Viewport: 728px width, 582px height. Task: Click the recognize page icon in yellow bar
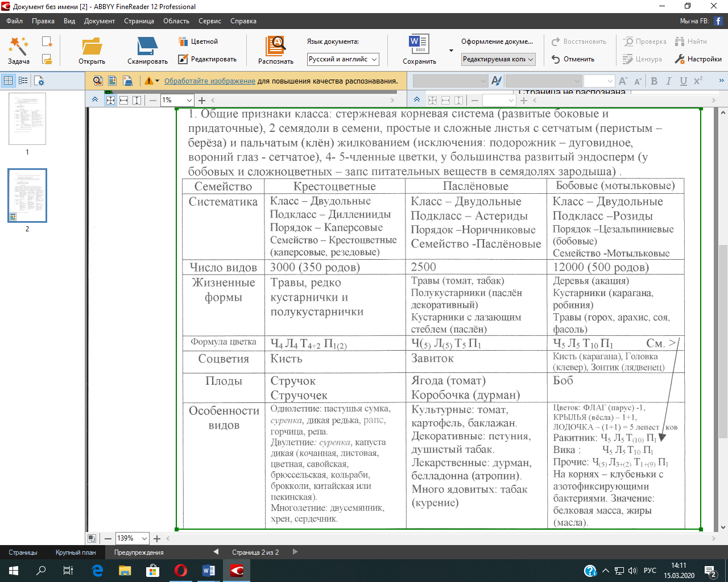click(98, 81)
